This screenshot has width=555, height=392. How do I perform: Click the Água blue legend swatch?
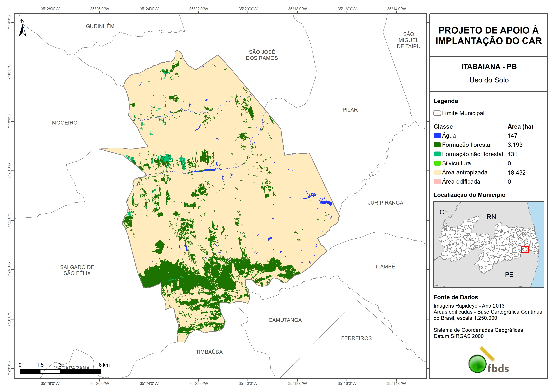click(x=437, y=136)
